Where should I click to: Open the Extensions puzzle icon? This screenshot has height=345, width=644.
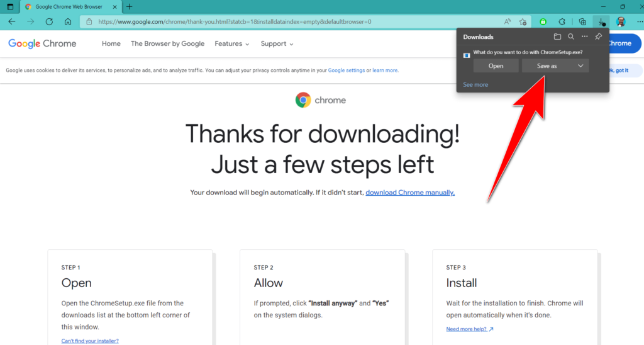(x=562, y=22)
